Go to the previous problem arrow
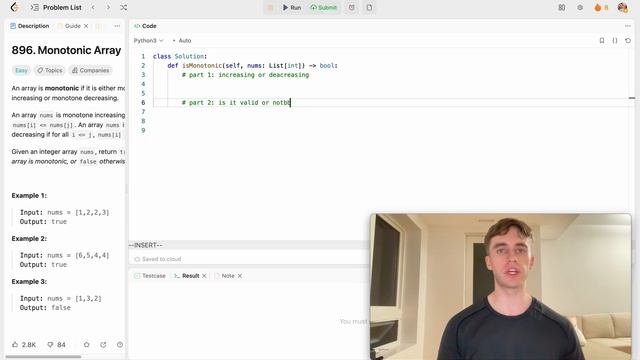Image resolution: width=640 pixels, height=360 pixels. (93, 7)
